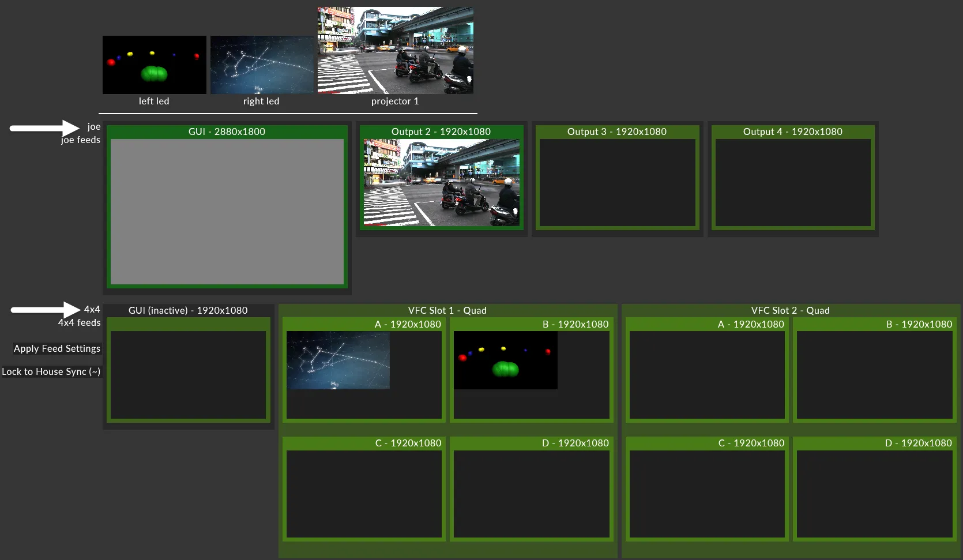Enable Lock to House Sync
The image size is (963, 560).
pos(51,371)
